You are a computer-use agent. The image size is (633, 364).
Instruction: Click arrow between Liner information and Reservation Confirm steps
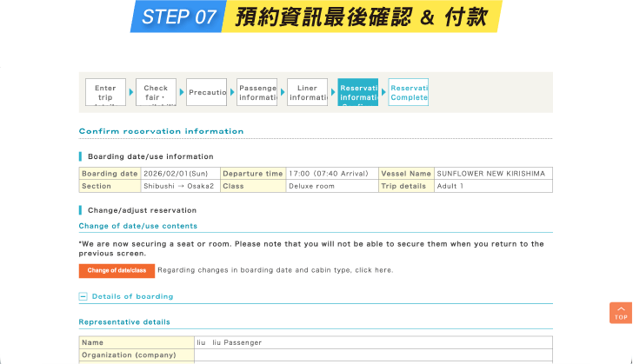click(332, 91)
